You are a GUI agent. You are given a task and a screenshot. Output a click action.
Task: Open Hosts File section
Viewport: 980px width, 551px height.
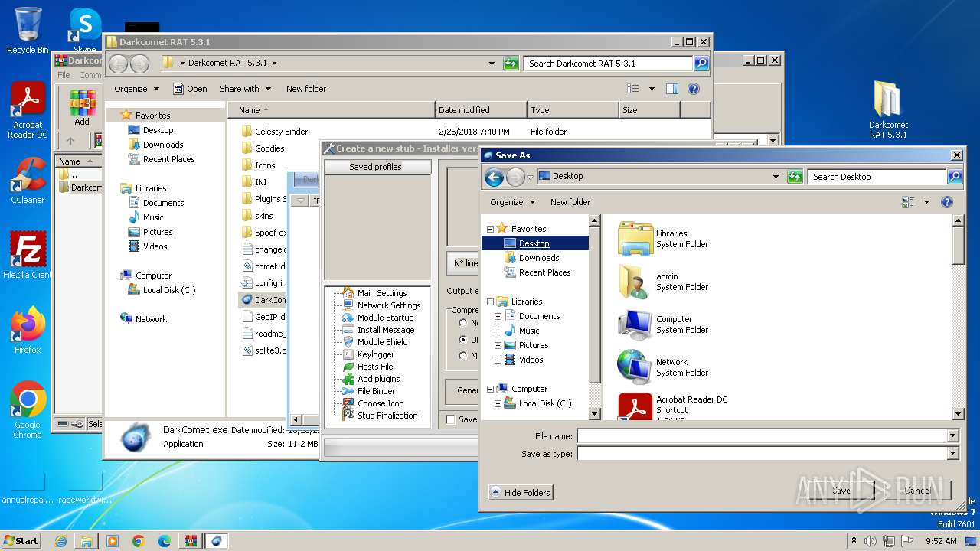pyautogui.click(x=374, y=367)
